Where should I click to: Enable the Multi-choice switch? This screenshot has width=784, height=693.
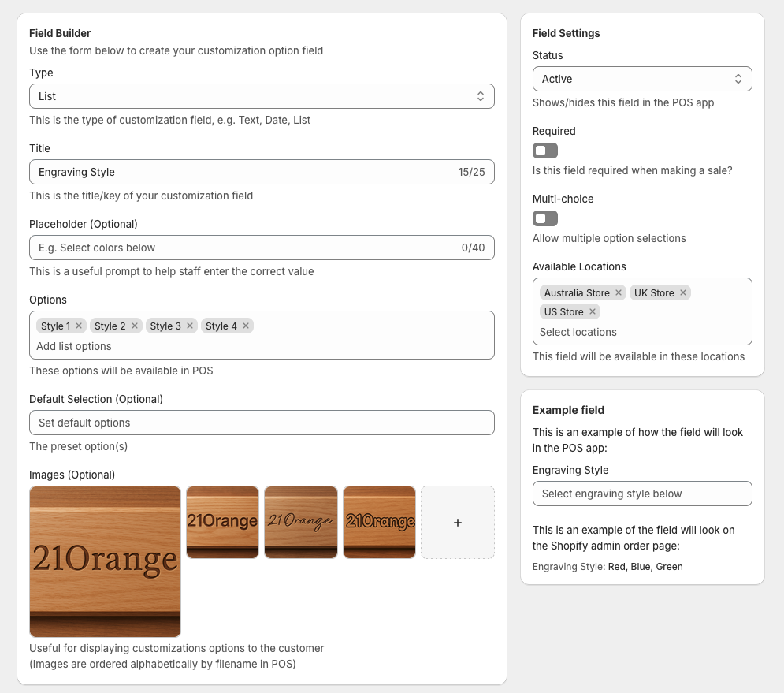tap(545, 218)
